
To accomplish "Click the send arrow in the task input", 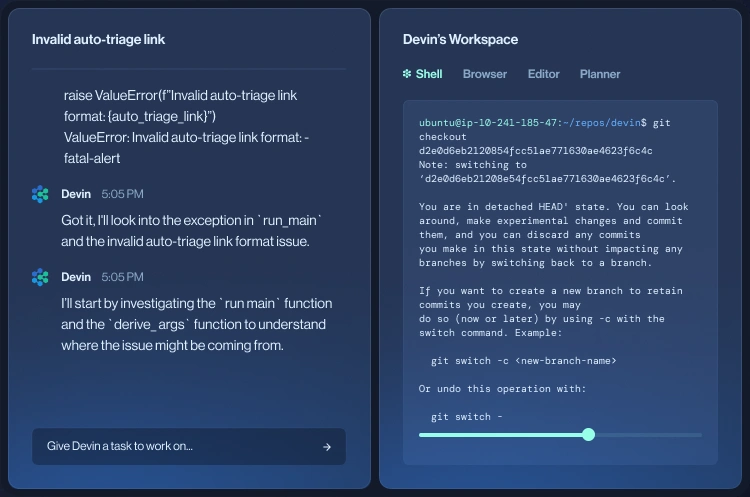I will tap(327, 447).
